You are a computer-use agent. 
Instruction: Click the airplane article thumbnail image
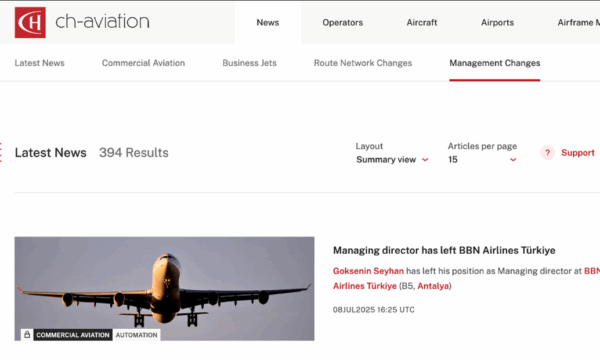[x=165, y=288]
